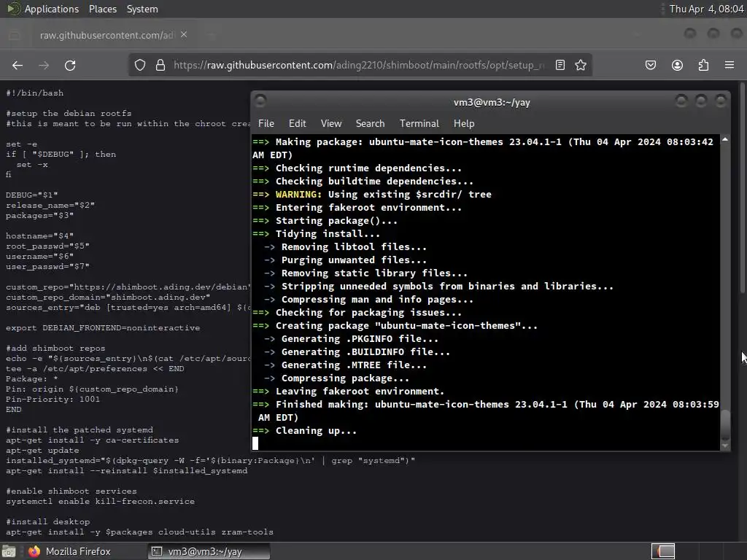The width and height of the screenshot is (747, 560).
Task: Click 'Pin-Priority: 1001' text
Action: coord(53,399)
